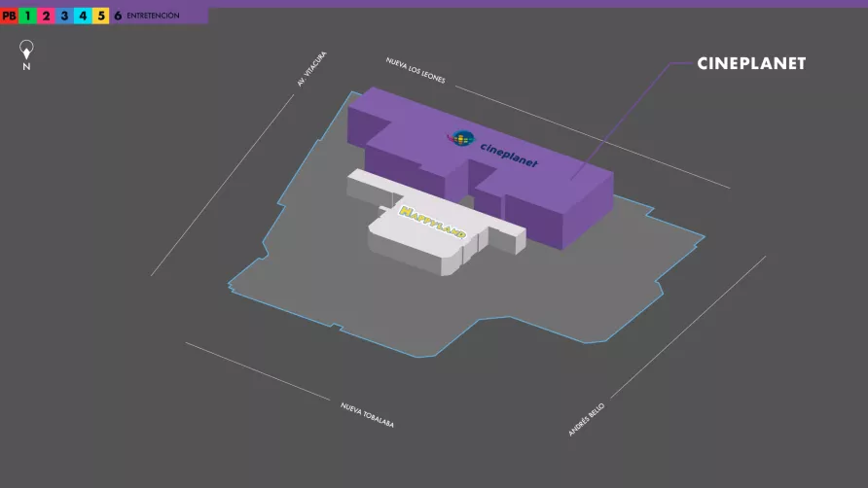Click the Av. Vitacura street label
This screenshot has width=868, height=488.
click(311, 69)
